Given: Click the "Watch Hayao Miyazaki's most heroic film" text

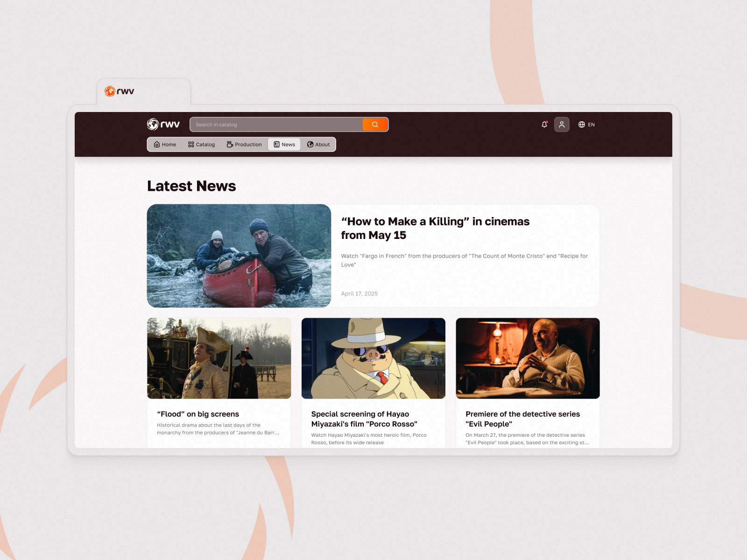Looking at the screenshot, I should (x=369, y=439).
